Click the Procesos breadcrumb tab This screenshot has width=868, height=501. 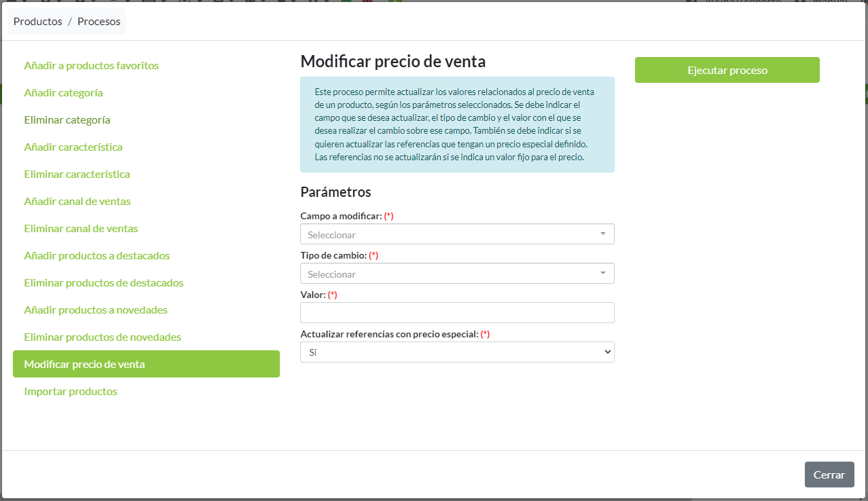click(98, 21)
